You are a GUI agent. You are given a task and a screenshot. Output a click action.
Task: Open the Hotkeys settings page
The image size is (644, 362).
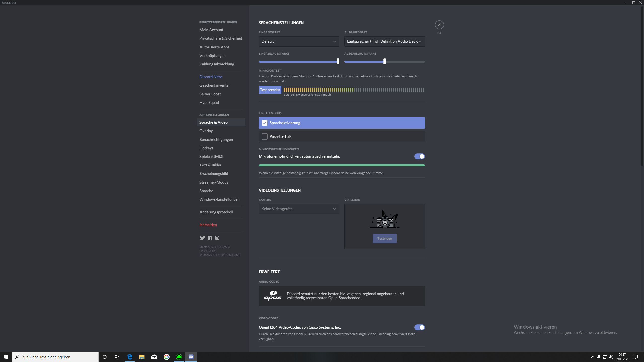[206, 148]
